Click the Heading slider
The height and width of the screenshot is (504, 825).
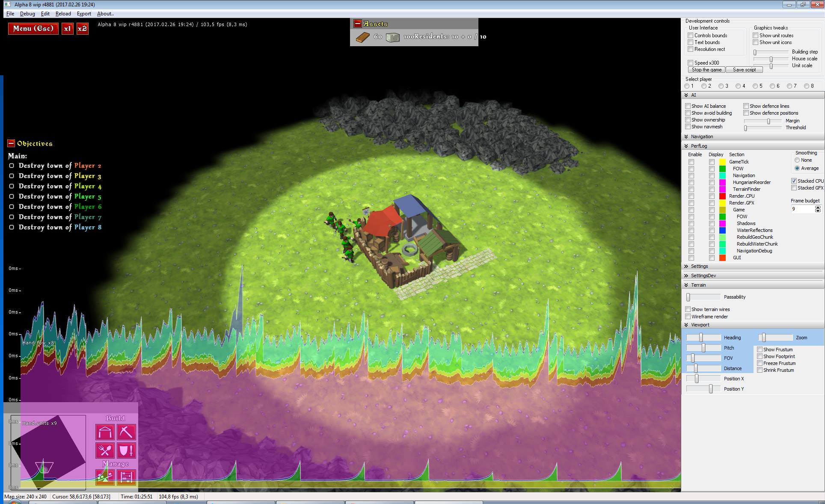tap(703, 338)
